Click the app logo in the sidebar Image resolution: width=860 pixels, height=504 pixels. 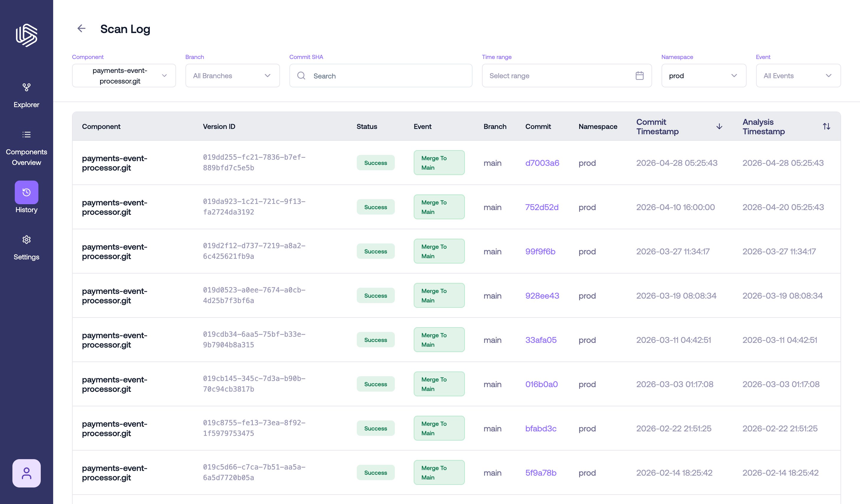point(26,35)
